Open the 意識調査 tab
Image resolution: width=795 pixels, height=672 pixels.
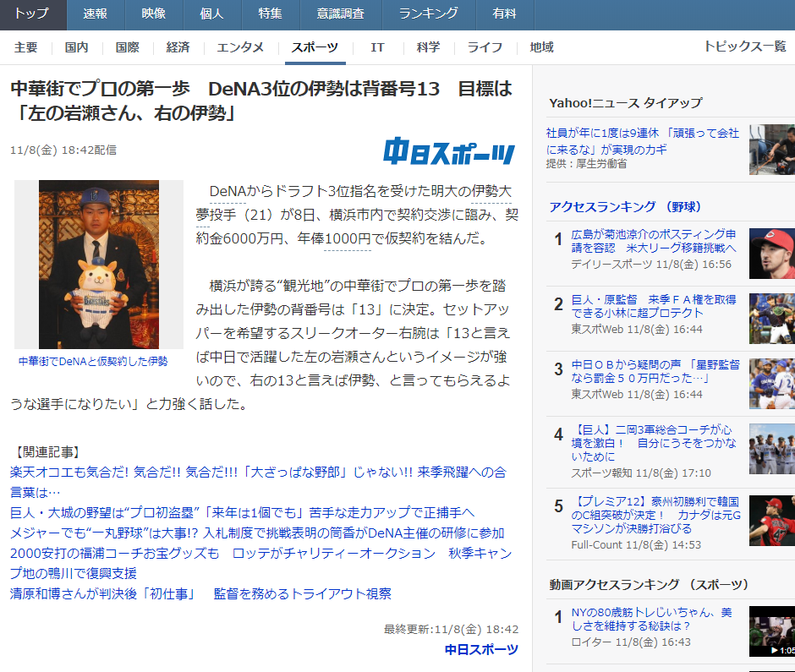pyautogui.click(x=341, y=14)
